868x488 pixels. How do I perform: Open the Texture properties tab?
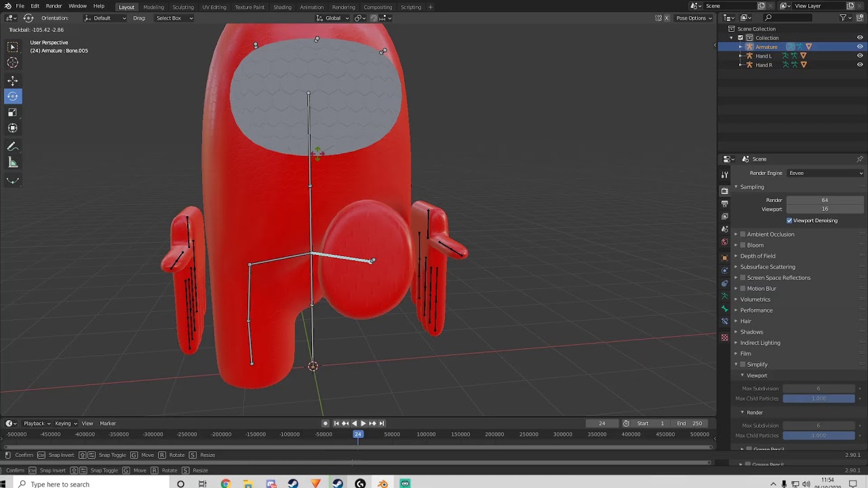pyautogui.click(x=724, y=338)
